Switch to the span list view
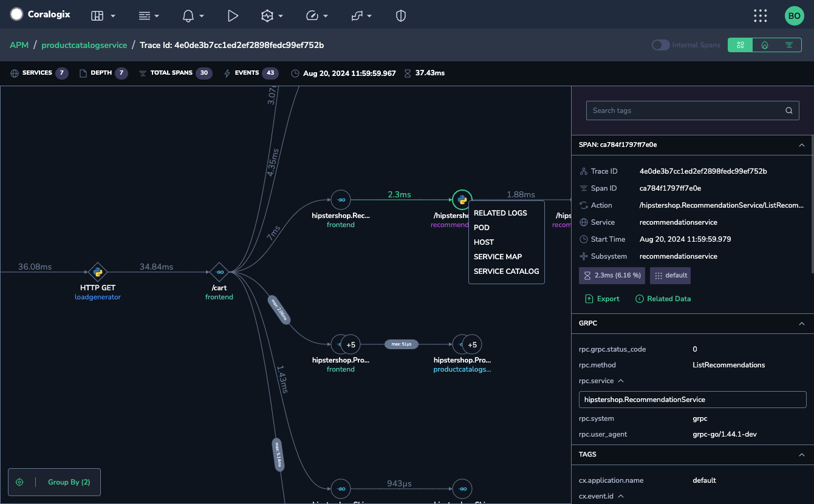814x504 pixels. coord(788,45)
